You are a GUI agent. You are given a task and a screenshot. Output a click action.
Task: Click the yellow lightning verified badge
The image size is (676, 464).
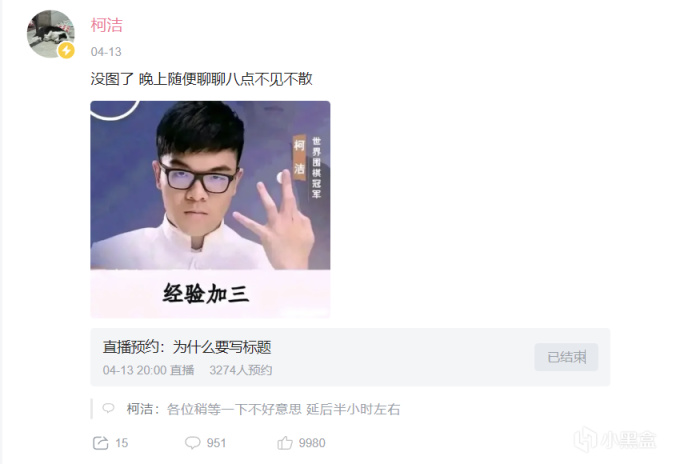(66, 50)
